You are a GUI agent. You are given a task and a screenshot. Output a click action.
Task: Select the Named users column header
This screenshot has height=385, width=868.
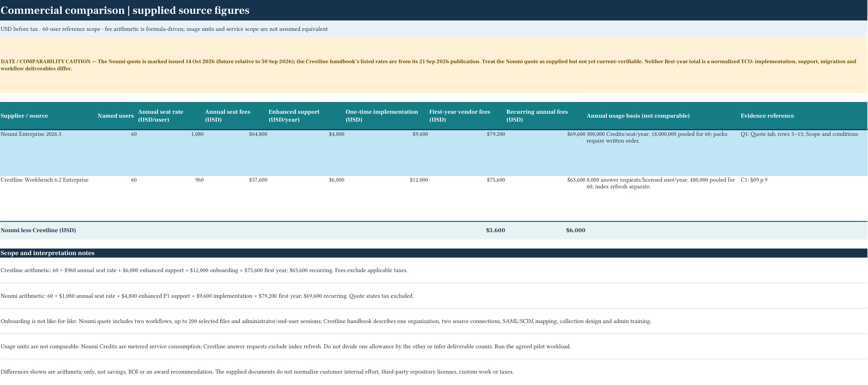tap(116, 116)
